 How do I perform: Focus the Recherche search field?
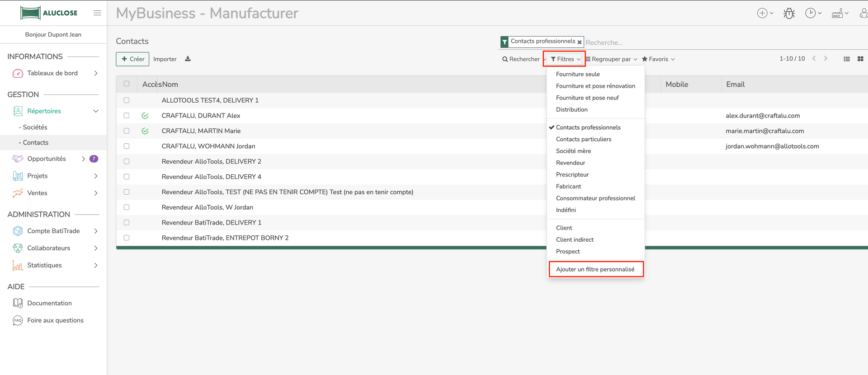pyautogui.click(x=723, y=42)
